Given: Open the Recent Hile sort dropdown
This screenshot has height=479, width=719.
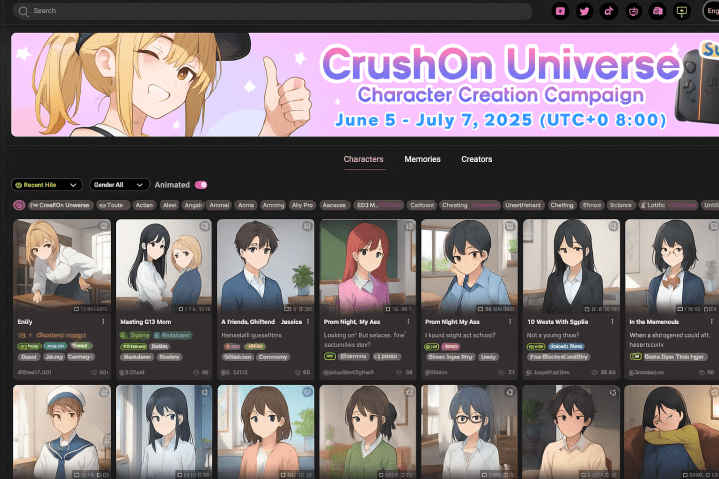Looking at the screenshot, I should pyautogui.click(x=47, y=185).
